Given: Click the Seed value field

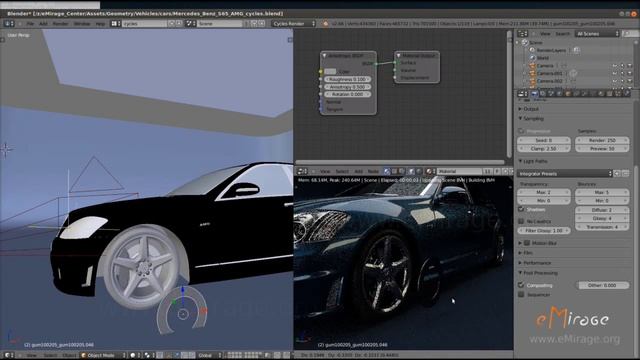Looking at the screenshot, I should 544,140.
